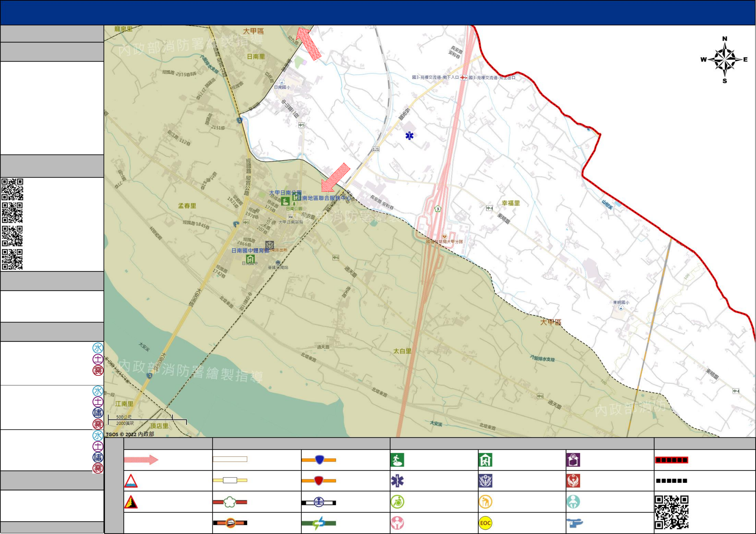Click the yellow road line sample in legend

(x=230, y=480)
